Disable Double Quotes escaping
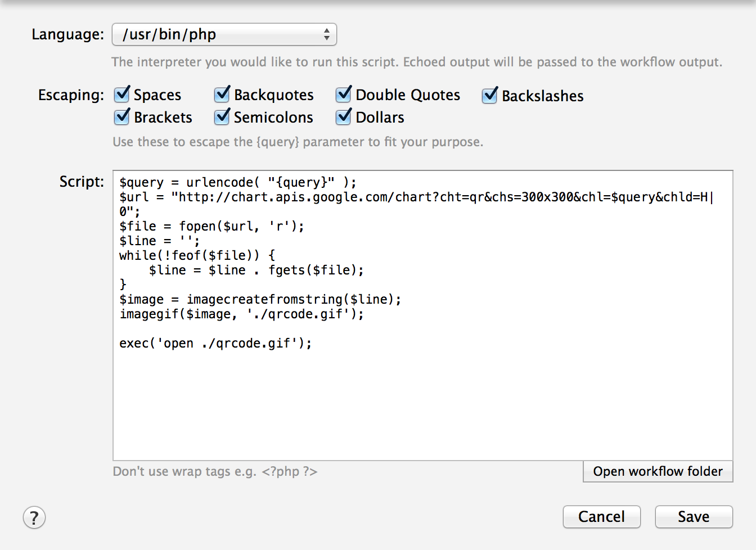 click(344, 94)
